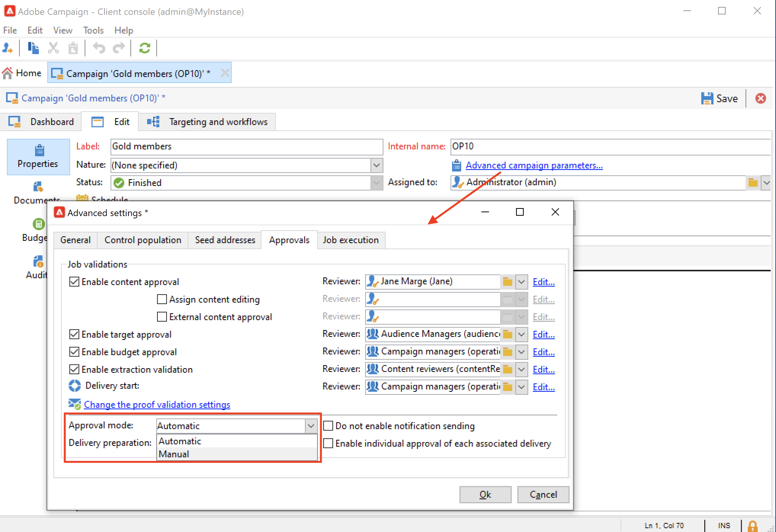Check Assign content editing box
The height and width of the screenshot is (532, 776).
[x=162, y=299]
